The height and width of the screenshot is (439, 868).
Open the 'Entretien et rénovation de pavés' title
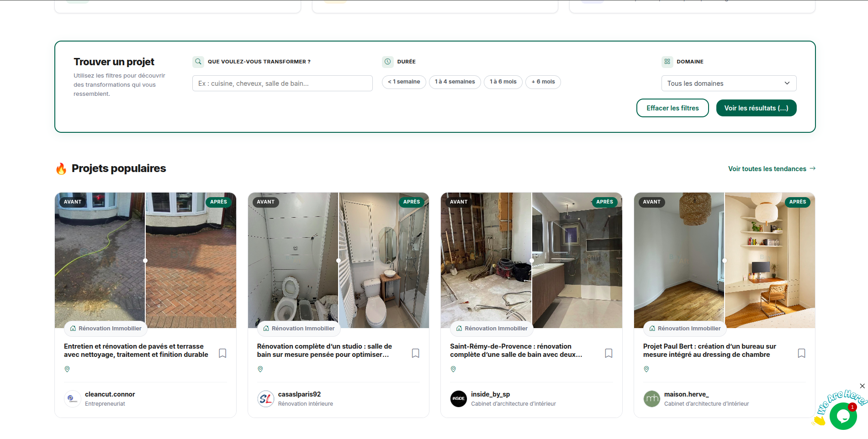(x=136, y=350)
